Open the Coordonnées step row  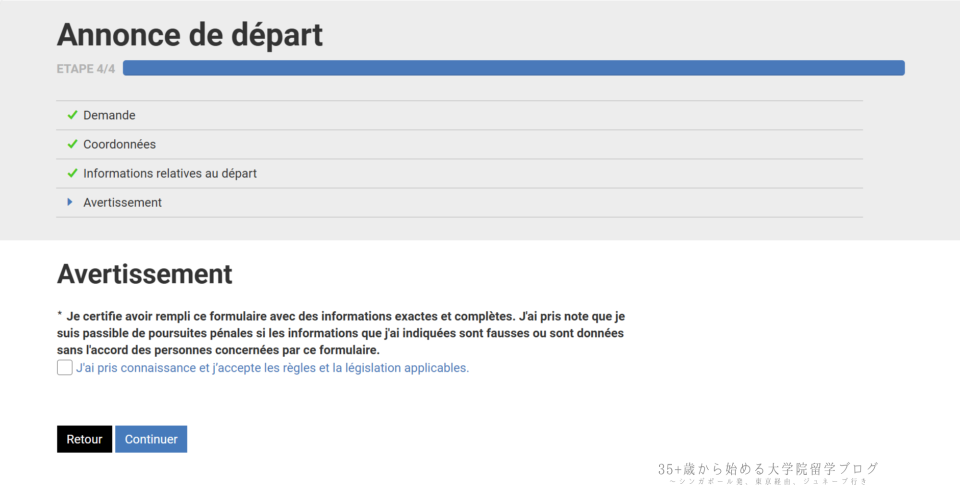coord(119,144)
